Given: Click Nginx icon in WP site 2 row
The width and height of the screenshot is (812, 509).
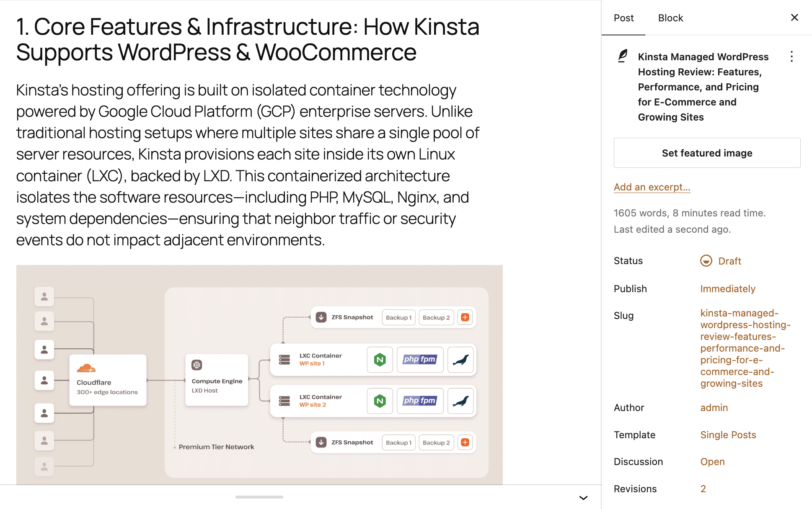Looking at the screenshot, I should click(x=380, y=401).
